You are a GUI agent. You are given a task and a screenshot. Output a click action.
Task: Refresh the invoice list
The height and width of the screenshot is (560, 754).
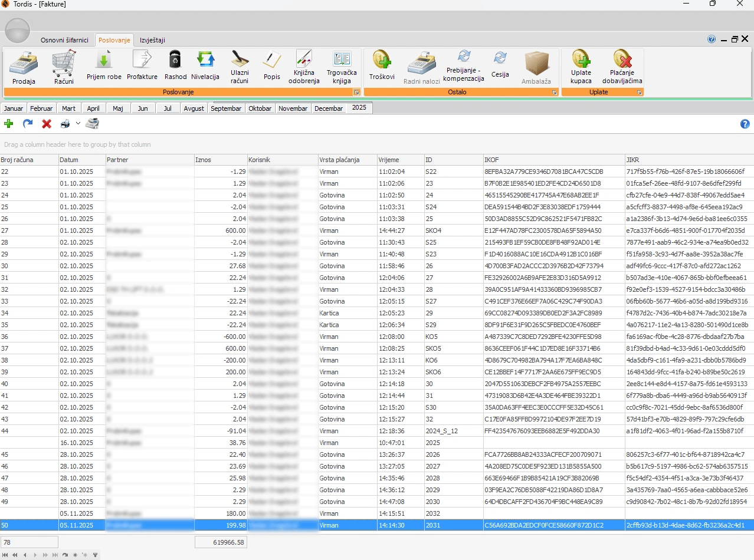27,124
